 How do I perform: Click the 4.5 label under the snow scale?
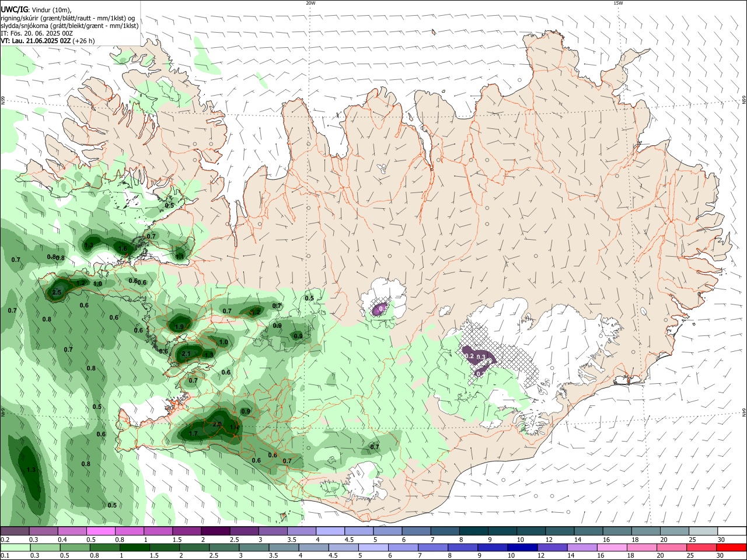348,540
